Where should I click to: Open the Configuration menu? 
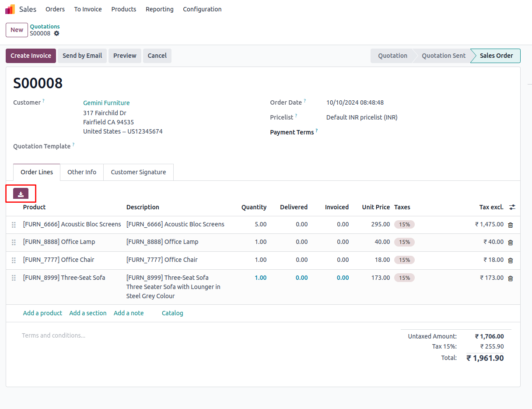(x=202, y=9)
